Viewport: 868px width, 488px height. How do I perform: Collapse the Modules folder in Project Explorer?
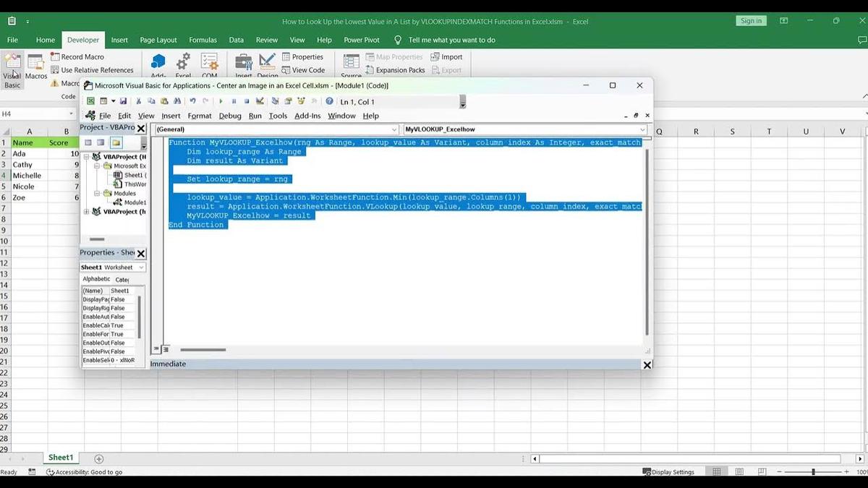pos(97,192)
